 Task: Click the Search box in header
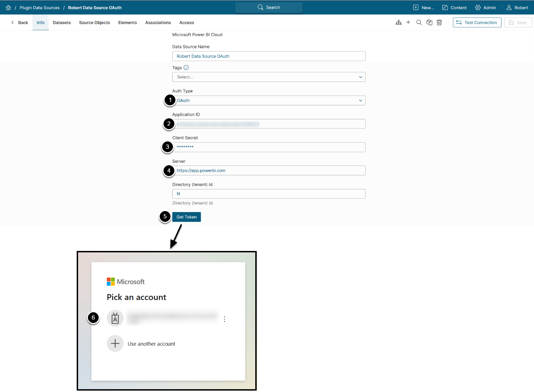[269, 7]
